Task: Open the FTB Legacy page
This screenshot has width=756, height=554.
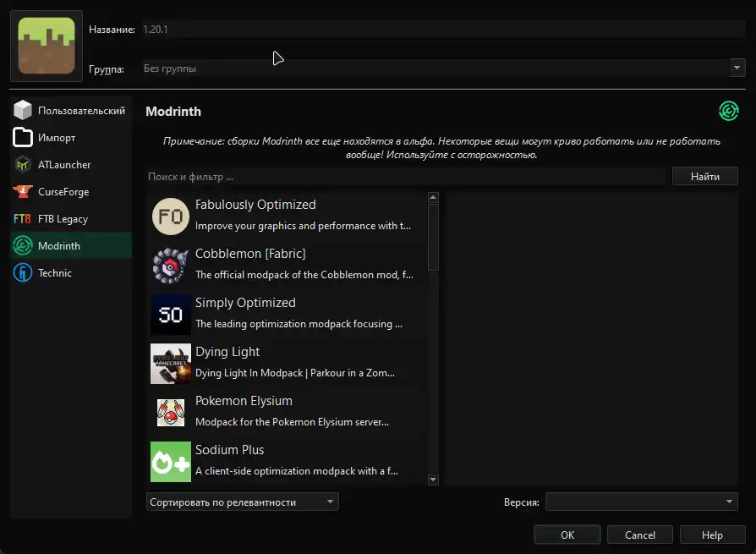Action: [71, 218]
